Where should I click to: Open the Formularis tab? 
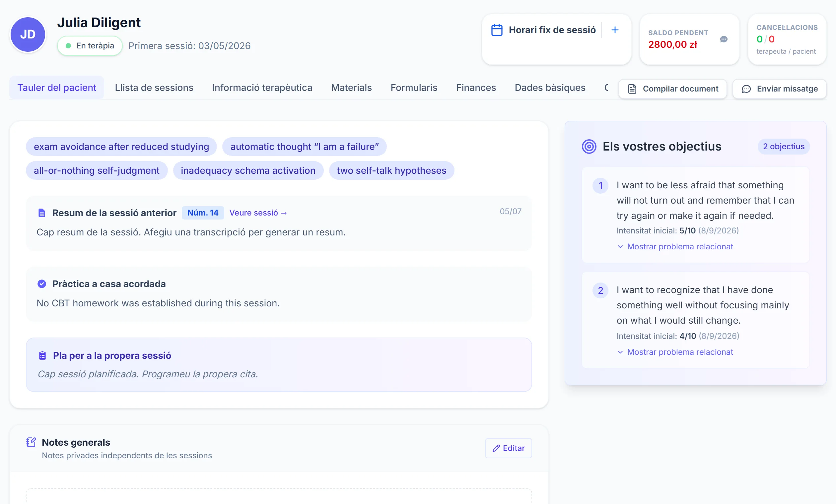(414, 88)
